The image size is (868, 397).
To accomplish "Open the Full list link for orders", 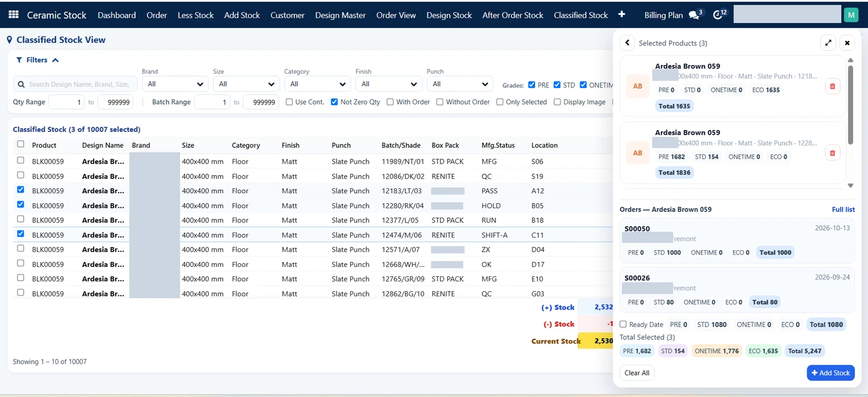I will pyautogui.click(x=843, y=209).
